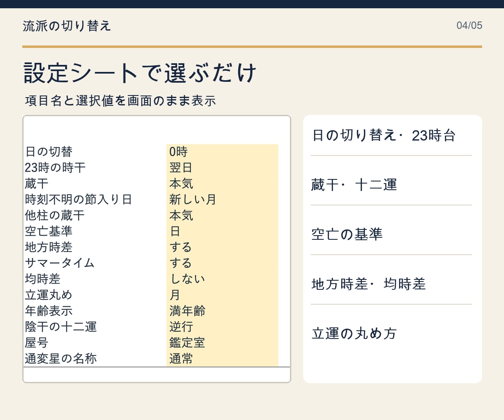Screen dimensions: 504x420
Task: Select the 翌日 value cell
Action: point(222,168)
